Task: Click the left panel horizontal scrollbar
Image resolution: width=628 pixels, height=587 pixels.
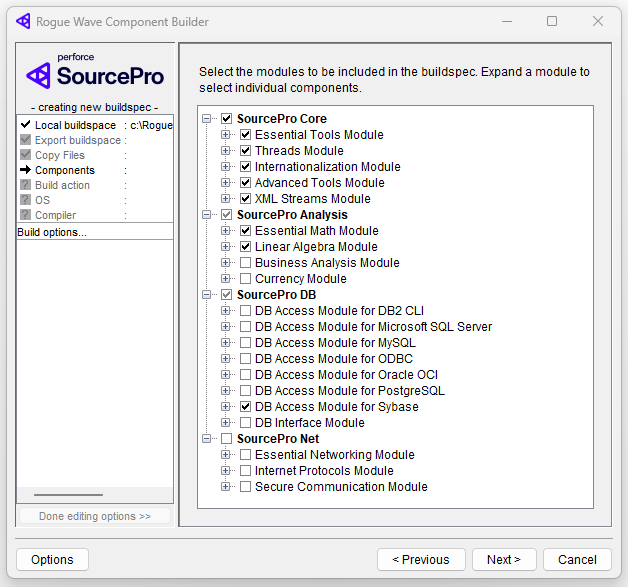Action: (x=68, y=495)
